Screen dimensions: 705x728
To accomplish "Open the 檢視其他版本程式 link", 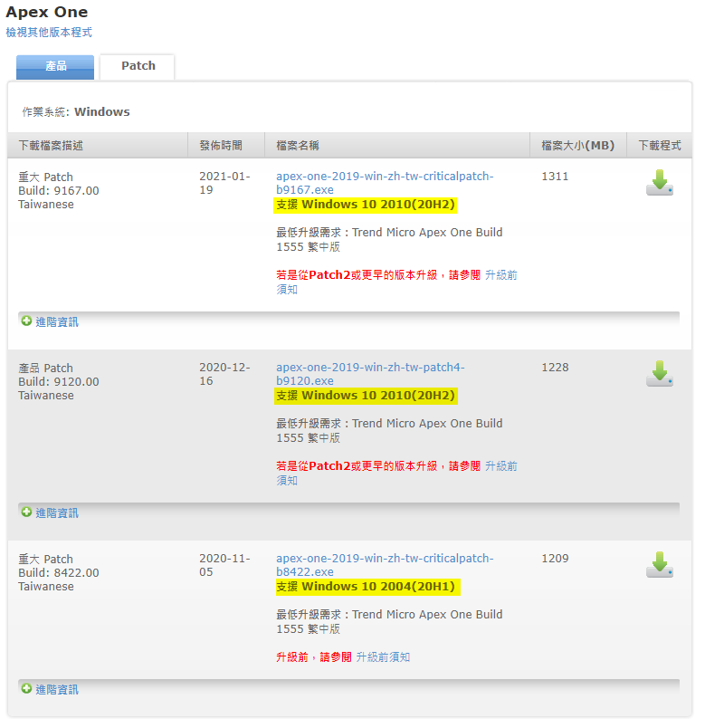I will point(49,32).
